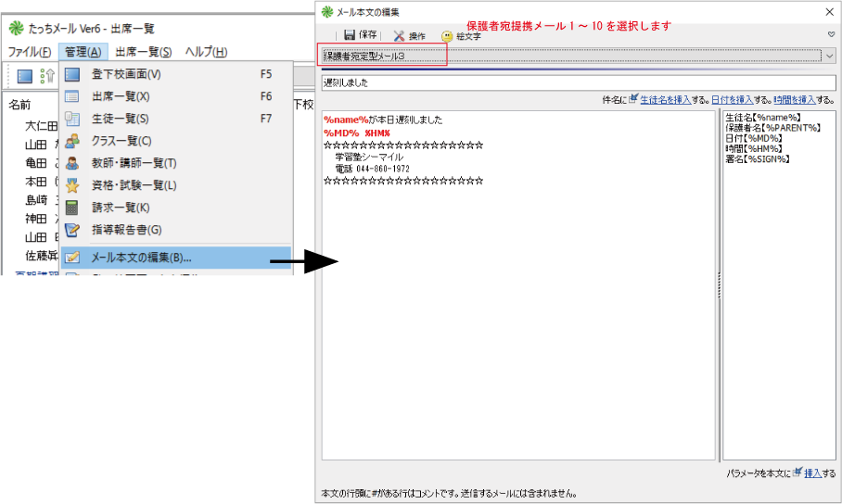The height and width of the screenshot is (504, 842).
Task: Click the %name% tag in mail body
Action: point(346,120)
